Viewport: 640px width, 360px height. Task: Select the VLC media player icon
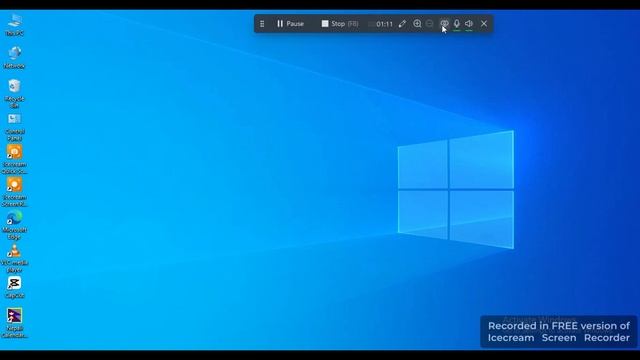click(x=15, y=258)
